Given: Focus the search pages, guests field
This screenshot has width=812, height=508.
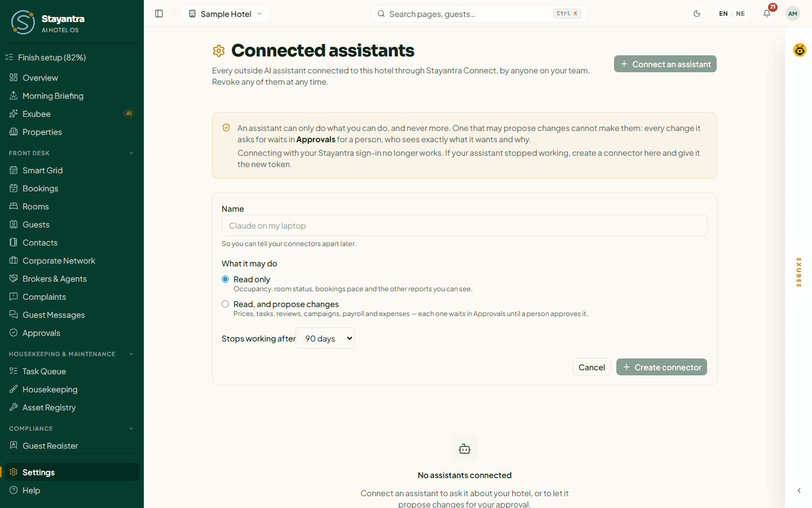Looking at the screenshot, I should (479, 14).
